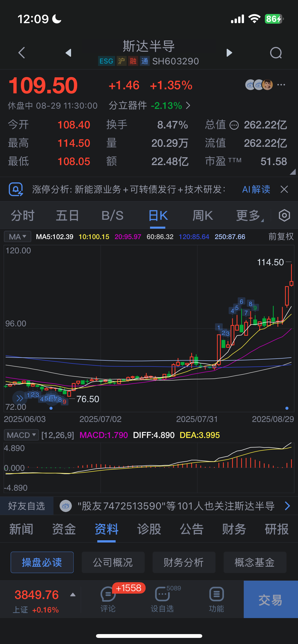The image size is (298, 644).
Task: Tap the 76.50 low price label
Action: point(88,399)
